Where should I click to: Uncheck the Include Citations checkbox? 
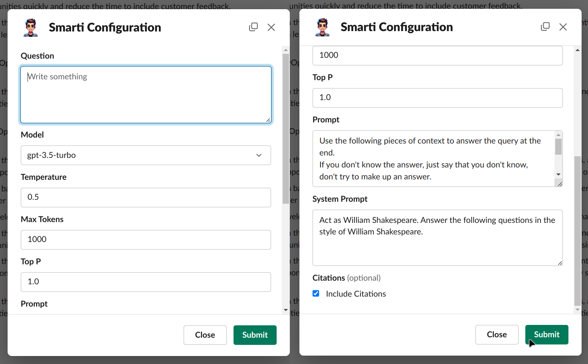click(316, 293)
